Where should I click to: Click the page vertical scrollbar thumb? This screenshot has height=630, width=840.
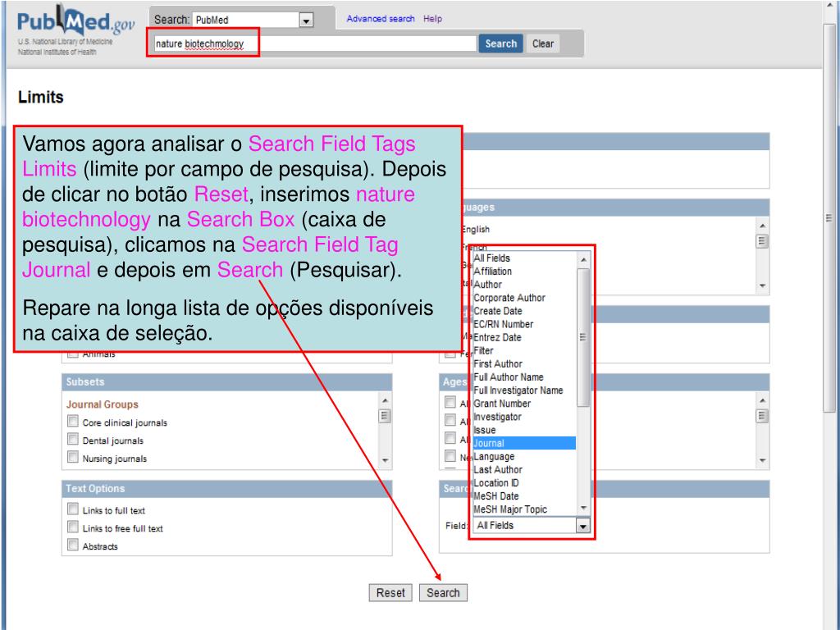(829, 218)
